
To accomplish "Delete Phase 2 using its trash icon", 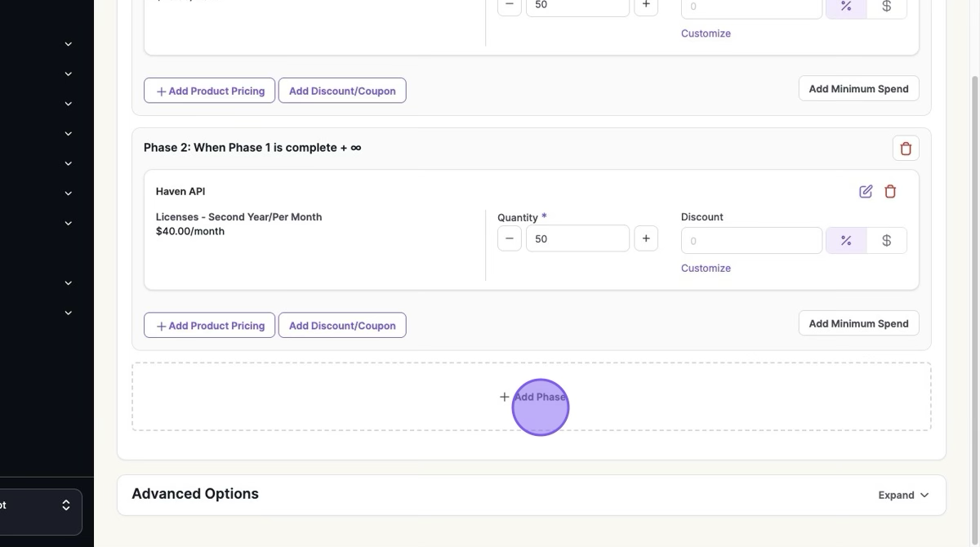I will tap(906, 148).
